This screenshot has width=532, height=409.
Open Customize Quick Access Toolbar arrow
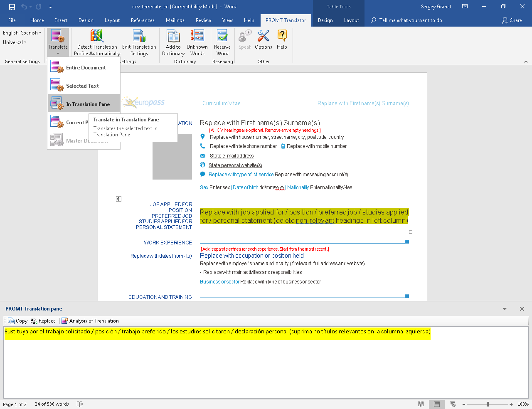[50, 7]
